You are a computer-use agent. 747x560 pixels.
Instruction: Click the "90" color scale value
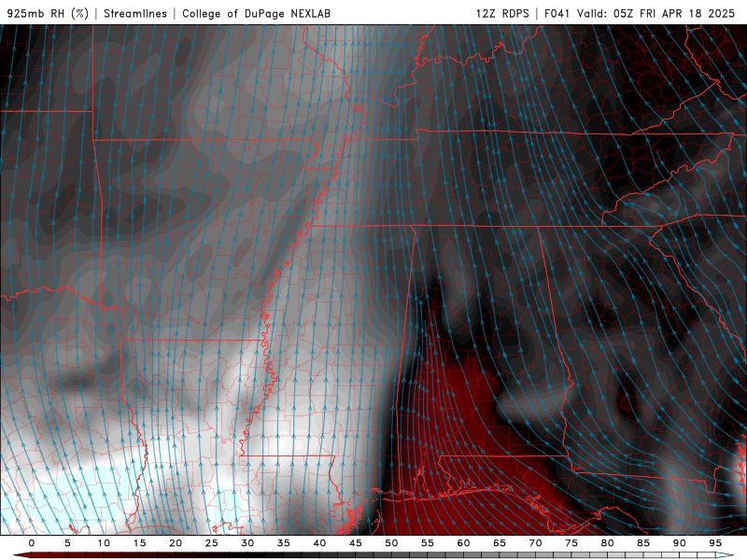(x=680, y=543)
